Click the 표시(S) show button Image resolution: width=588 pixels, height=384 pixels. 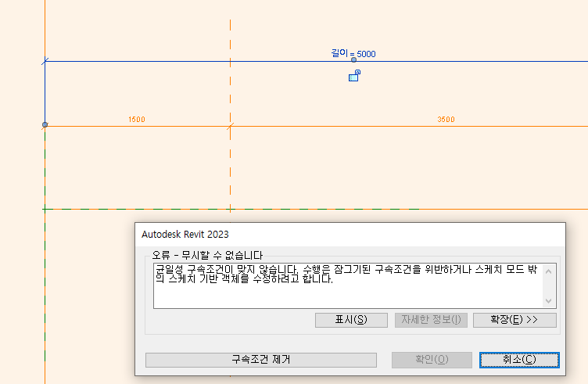tap(351, 320)
